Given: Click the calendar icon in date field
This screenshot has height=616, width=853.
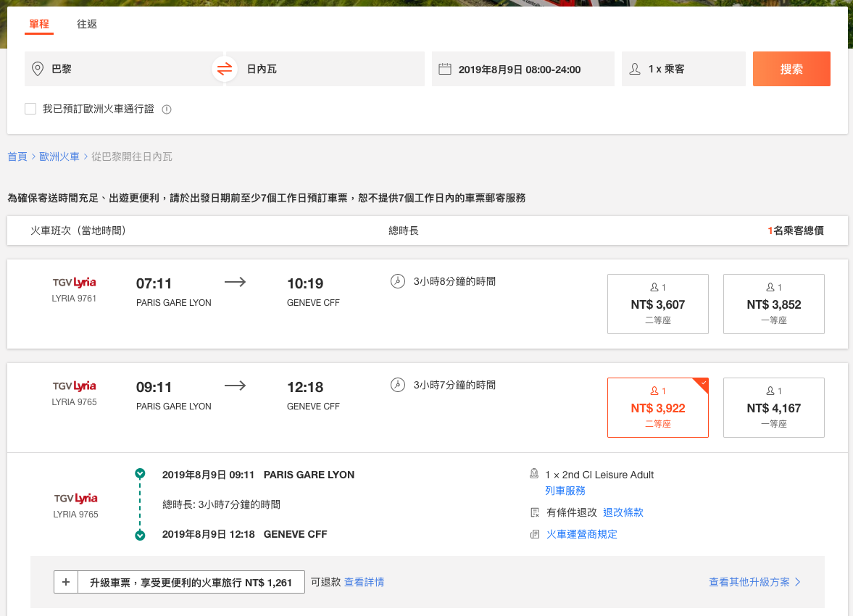Looking at the screenshot, I should click(445, 69).
